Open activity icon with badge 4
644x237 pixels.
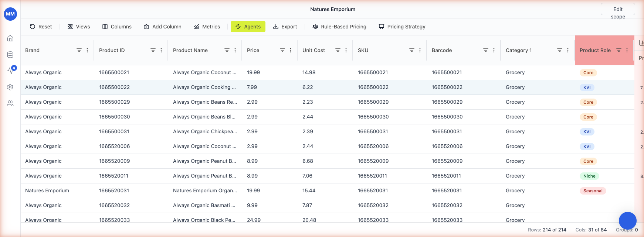pyautogui.click(x=11, y=70)
